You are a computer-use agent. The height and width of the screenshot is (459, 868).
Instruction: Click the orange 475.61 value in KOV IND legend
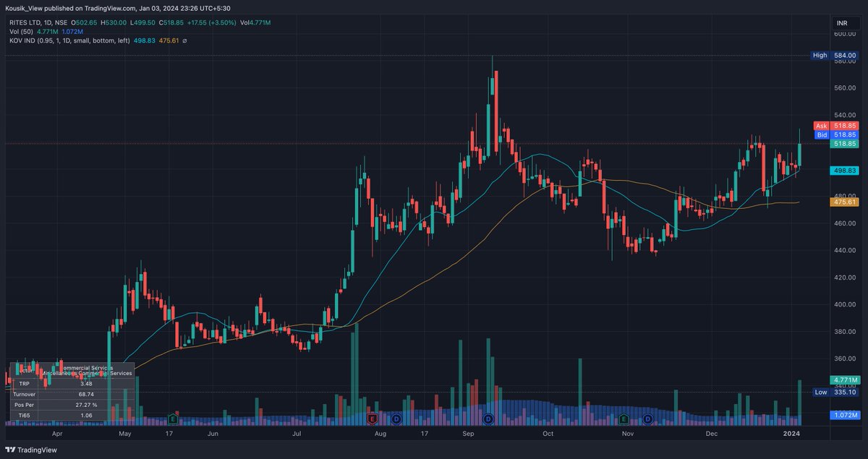[169, 41]
